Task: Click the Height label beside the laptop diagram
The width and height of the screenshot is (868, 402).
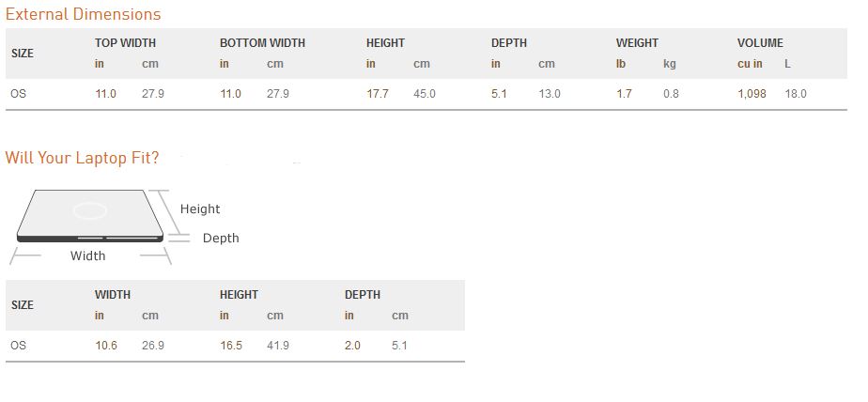Action: point(200,209)
